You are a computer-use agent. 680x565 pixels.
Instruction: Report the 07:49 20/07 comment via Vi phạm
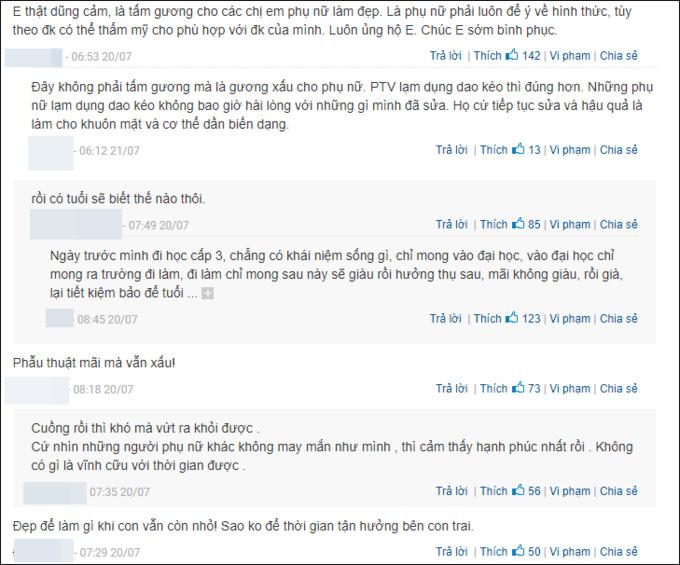pos(570,224)
